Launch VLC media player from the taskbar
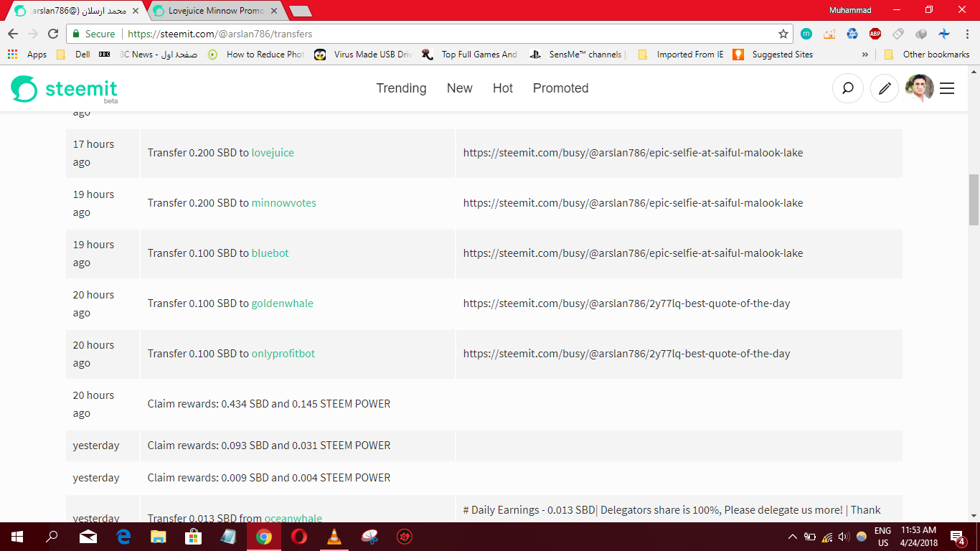 334,536
